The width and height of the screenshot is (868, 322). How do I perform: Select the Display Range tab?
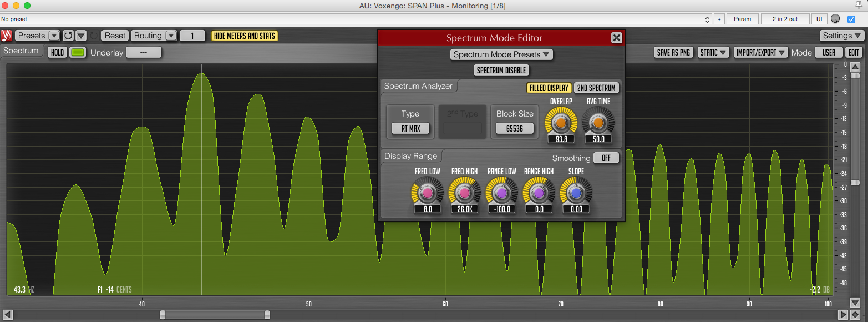(411, 156)
